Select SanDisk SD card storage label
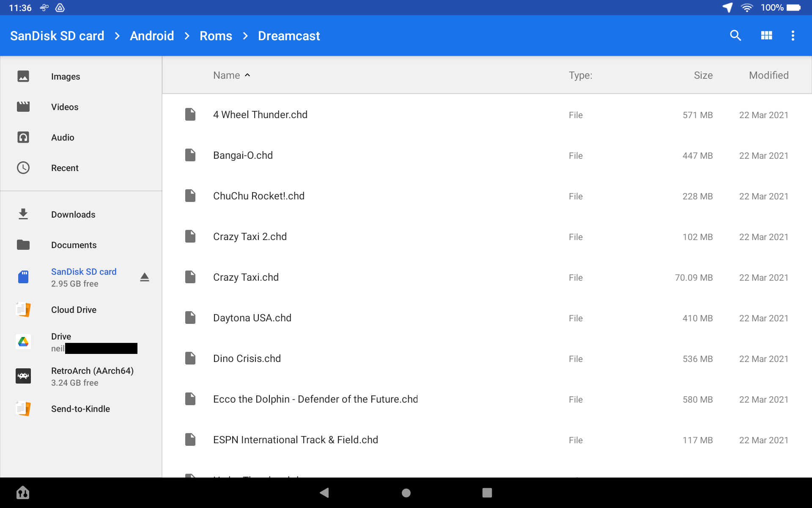This screenshot has width=812, height=508. [x=84, y=272]
